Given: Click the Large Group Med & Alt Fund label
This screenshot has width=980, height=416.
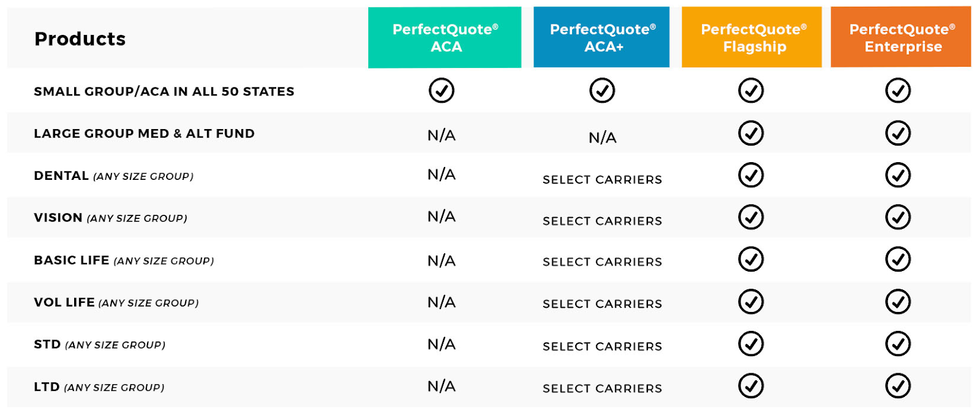Looking at the screenshot, I should click(144, 133).
